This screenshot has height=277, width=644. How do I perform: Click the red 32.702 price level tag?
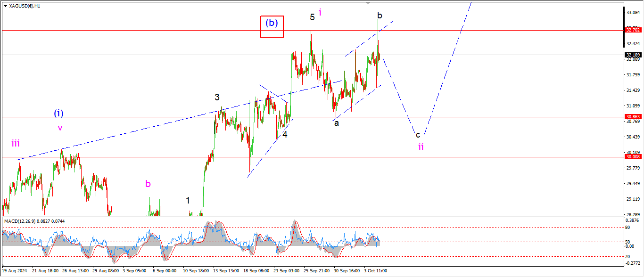(632, 30)
